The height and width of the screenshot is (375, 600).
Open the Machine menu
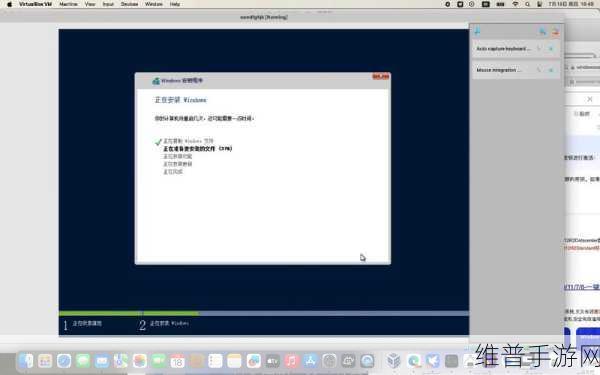point(68,4)
